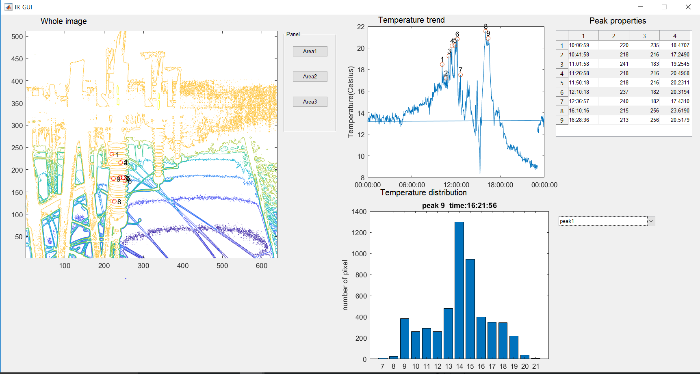Click peak marker 1 on Temperature trend plot
The width and height of the screenshot is (700, 374).
pos(442,65)
